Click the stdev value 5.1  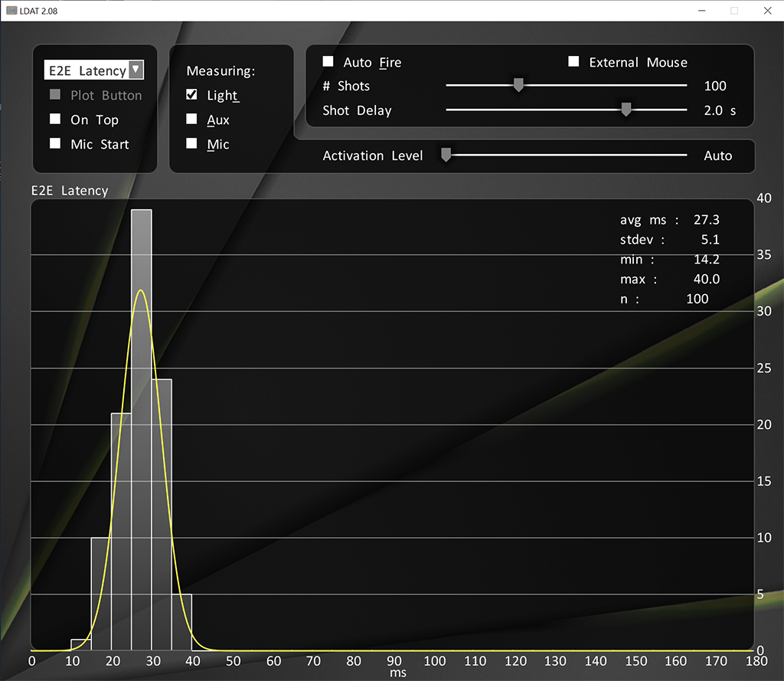[710, 240]
